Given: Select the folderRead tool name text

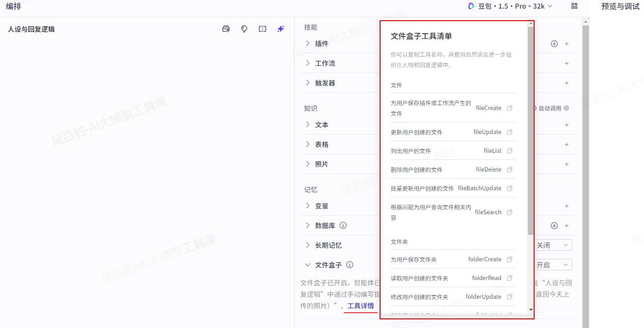Looking at the screenshot, I should point(487,278).
